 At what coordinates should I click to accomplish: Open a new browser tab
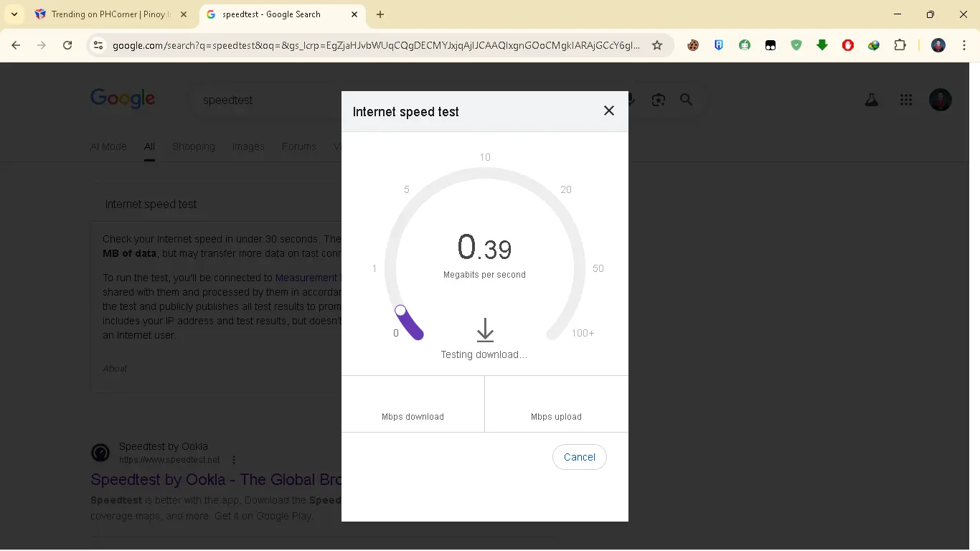(380, 14)
